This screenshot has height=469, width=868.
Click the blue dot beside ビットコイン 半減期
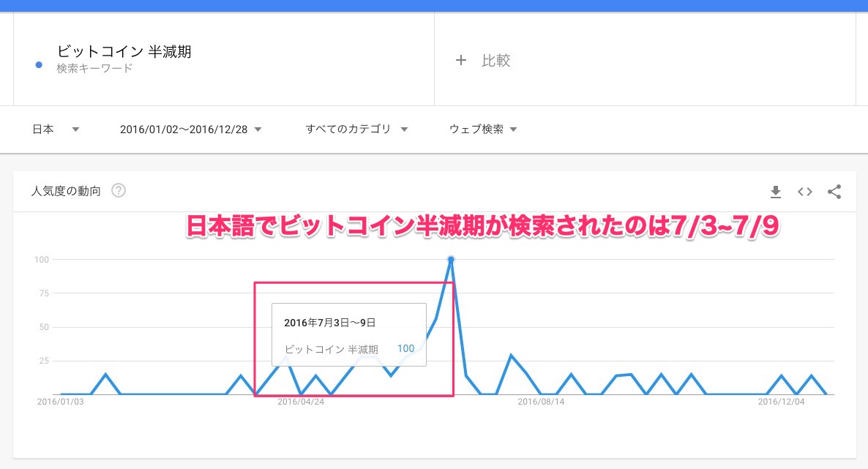(x=39, y=64)
